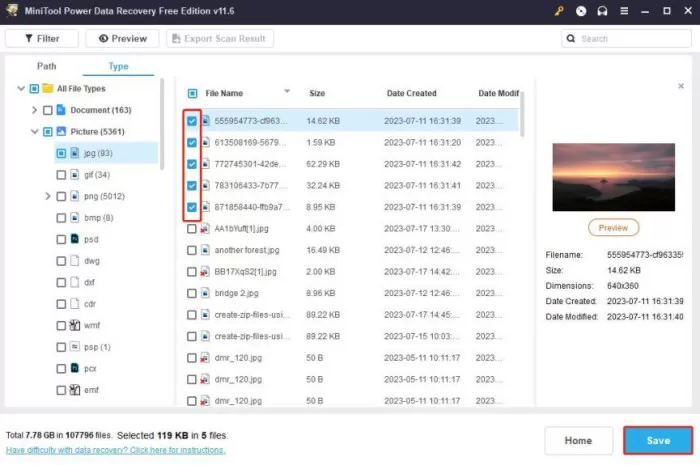Click the File Name column sort arrow
The height and width of the screenshot is (465, 700).
click(x=287, y=91)
